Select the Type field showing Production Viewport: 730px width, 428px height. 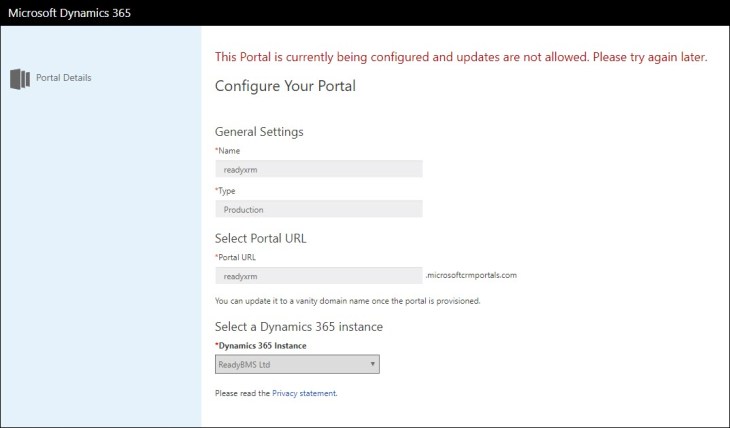318,209
